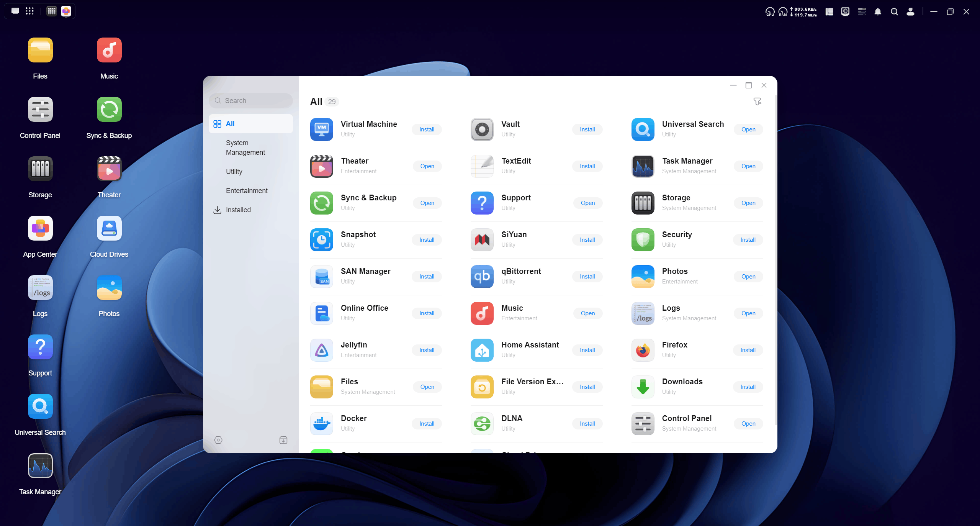Click the manual install package icon in sidebar
Viewport: 980px width, 526px height.
(x=283, y=440)
